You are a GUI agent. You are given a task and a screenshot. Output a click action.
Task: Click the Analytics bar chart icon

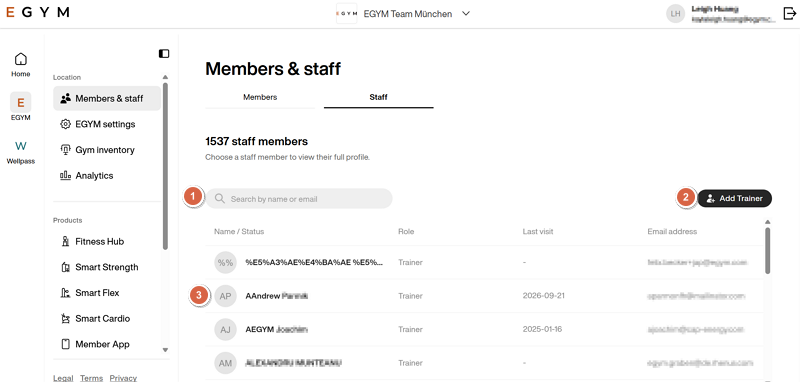(x=65, y=175)
